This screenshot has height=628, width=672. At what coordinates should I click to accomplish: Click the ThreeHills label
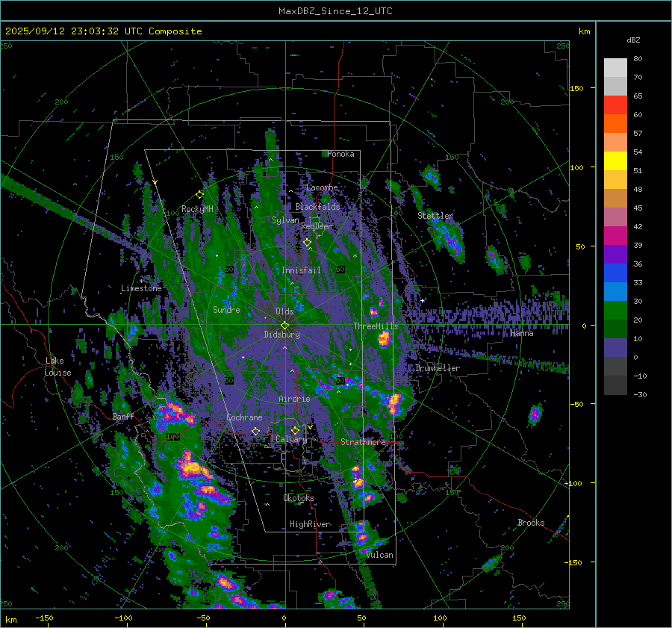(376, 326)
